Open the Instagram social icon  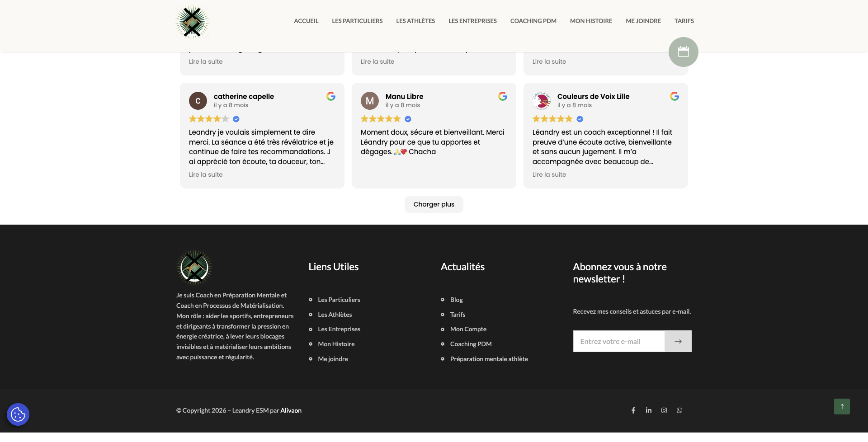pyautogui.click(x=664, y=410)
